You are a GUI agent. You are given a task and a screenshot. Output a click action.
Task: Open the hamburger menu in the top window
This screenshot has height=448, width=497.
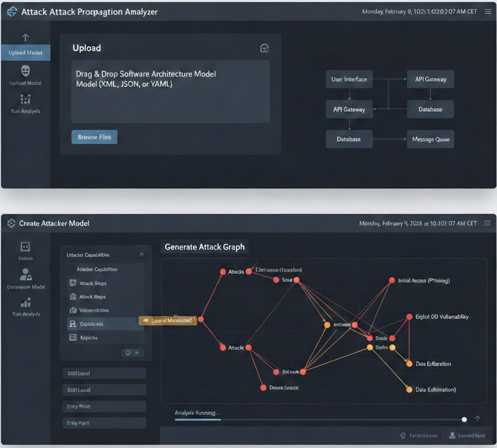click(488, 11)
